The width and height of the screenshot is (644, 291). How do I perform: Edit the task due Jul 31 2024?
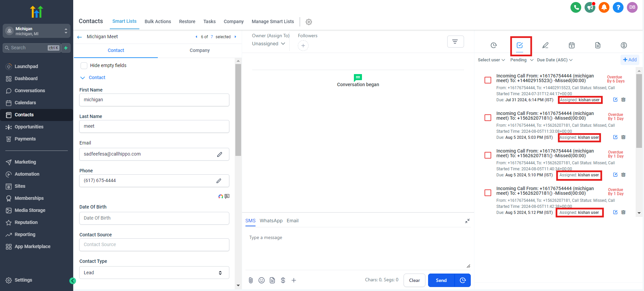615,100
